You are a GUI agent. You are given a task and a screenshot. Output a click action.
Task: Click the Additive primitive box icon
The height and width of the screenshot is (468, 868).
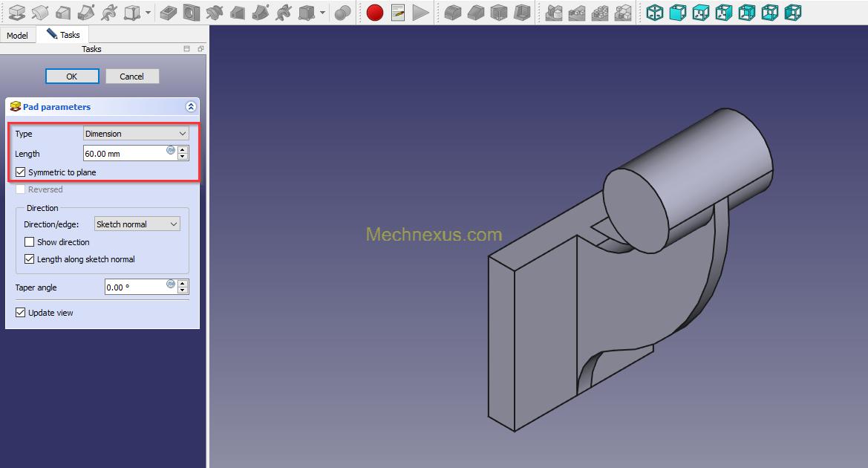[x=131, y=12]
